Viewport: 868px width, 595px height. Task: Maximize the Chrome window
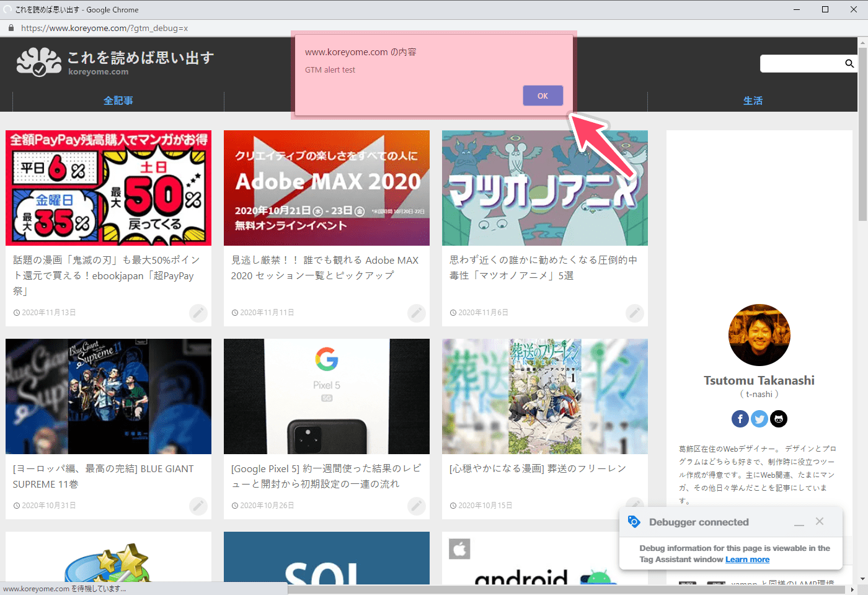coord(825,9)
